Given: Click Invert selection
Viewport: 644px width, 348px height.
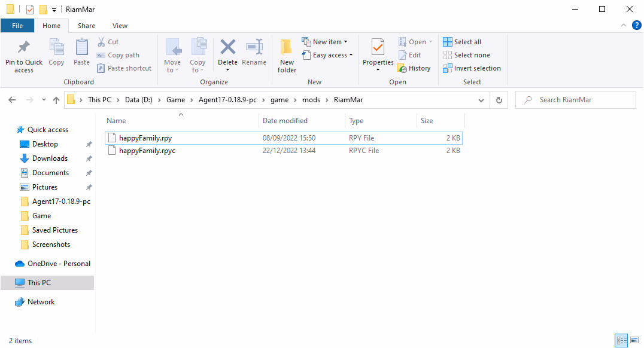Looking at the screenshot, I should tap(472, 68).
